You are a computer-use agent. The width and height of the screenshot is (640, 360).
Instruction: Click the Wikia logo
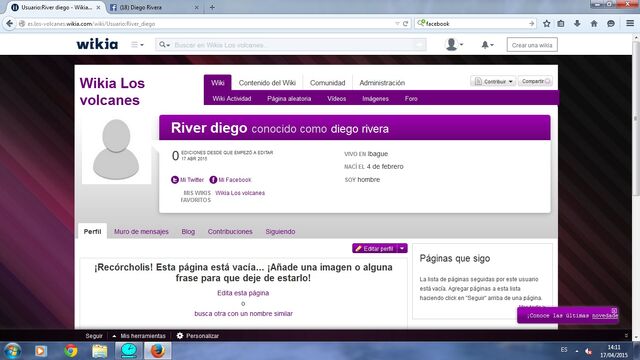click(x=97, y=44)
